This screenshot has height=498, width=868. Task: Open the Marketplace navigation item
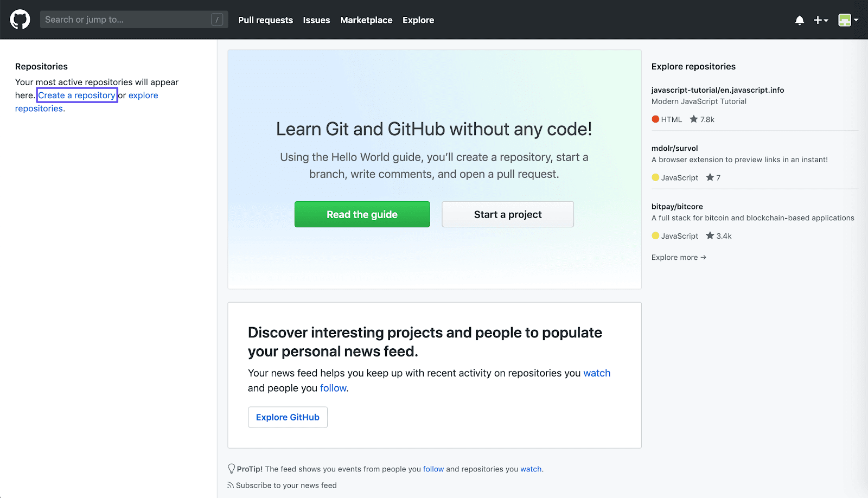point(366,20)
